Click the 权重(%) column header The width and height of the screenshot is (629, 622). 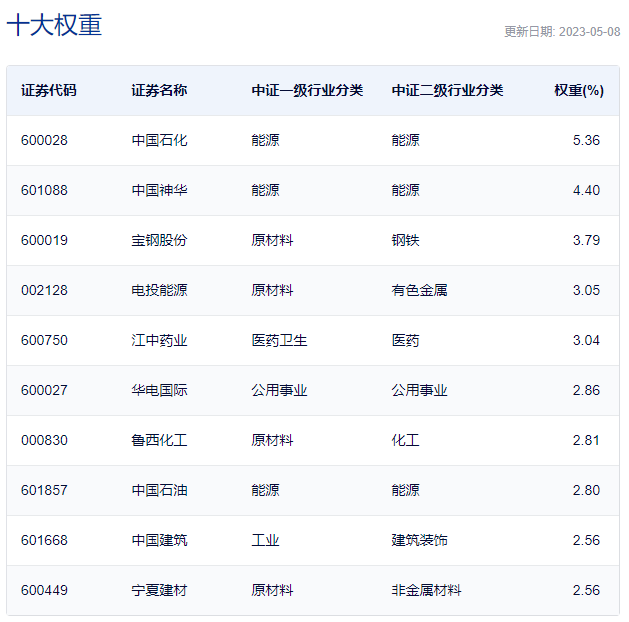pyautogui.click(x=579, y=90)
